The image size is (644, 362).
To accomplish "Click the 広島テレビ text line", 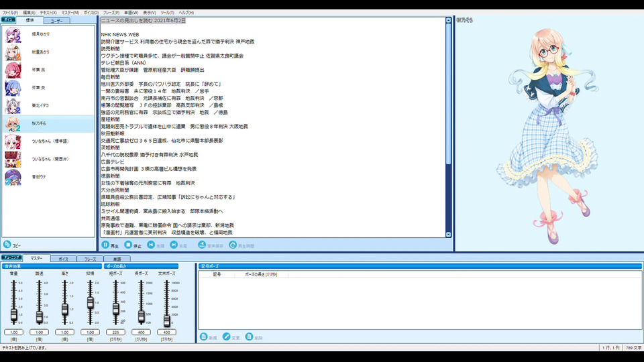I will [x=113, y=162].
